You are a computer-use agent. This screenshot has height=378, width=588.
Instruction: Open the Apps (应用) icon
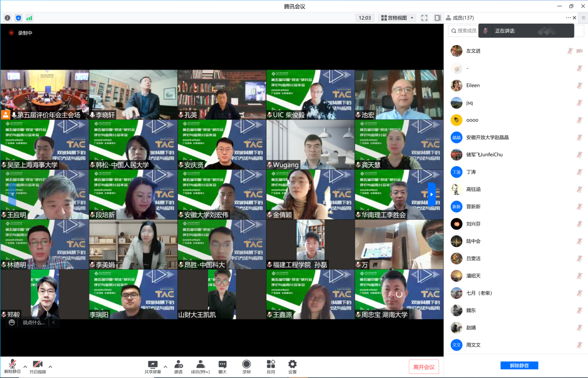point(271,367)
